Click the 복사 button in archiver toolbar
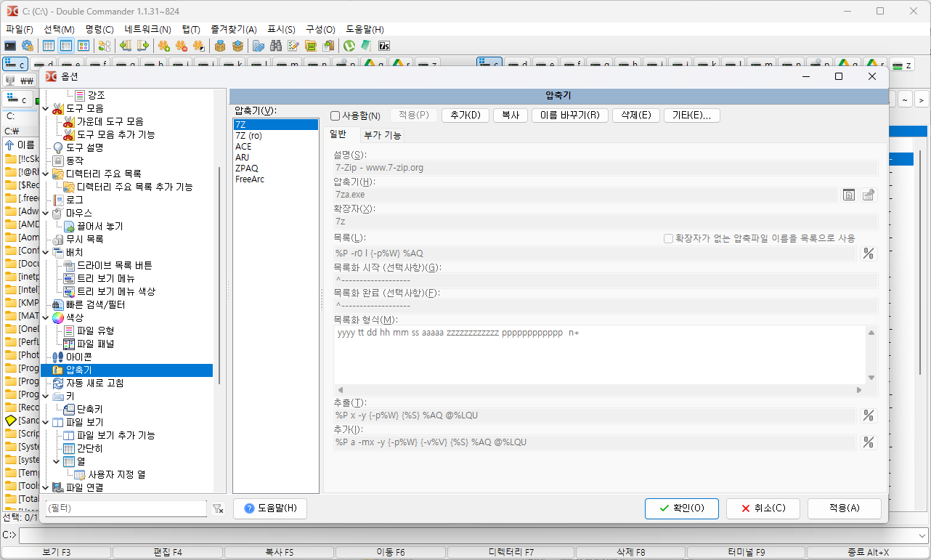The width and height of the screenshot is (931, 560). pos(511,115)
